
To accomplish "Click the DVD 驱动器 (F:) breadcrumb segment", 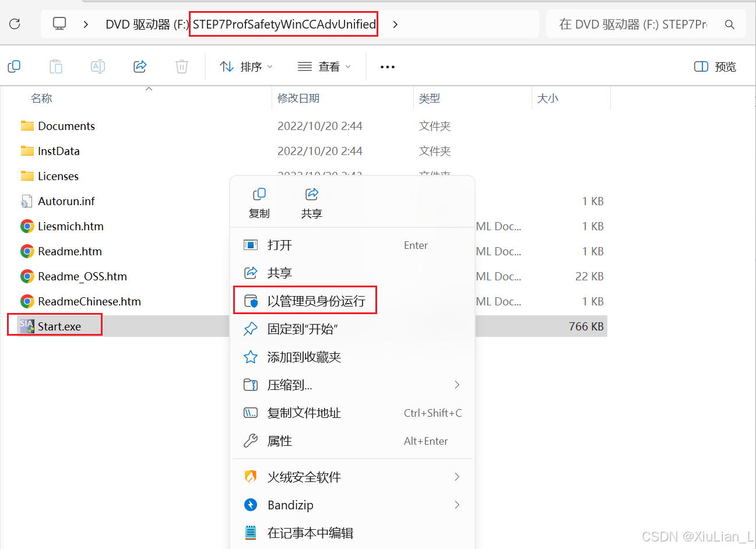I will [147, 24].
